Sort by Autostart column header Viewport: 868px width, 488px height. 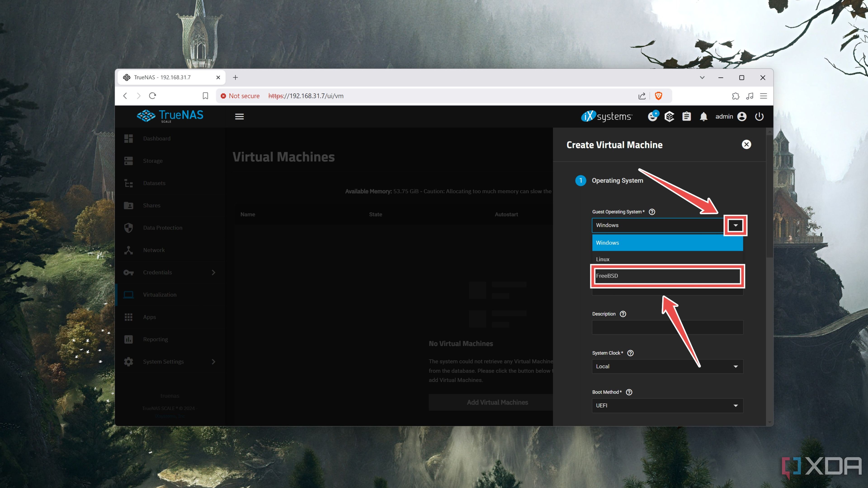click(x=506, y=215)
